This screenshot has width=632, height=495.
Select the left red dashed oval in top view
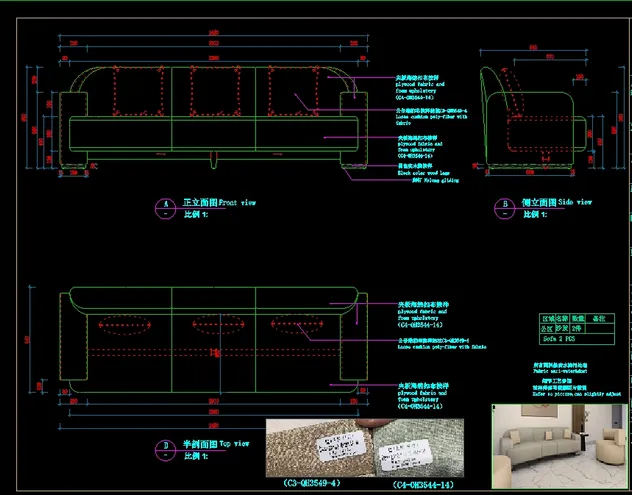click(x=125, y=325)
